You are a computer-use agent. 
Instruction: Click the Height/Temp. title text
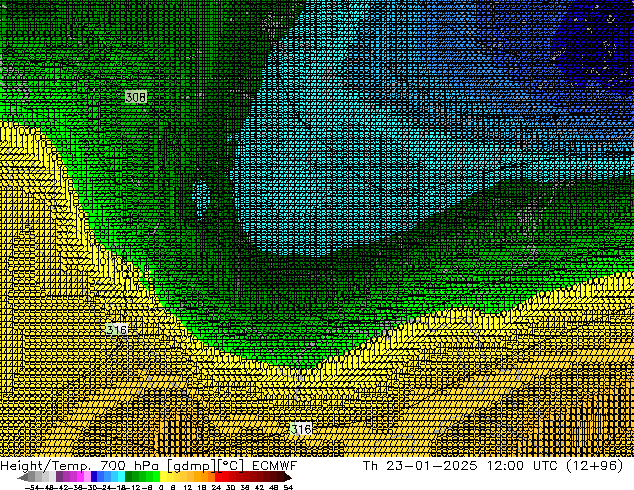45,466
